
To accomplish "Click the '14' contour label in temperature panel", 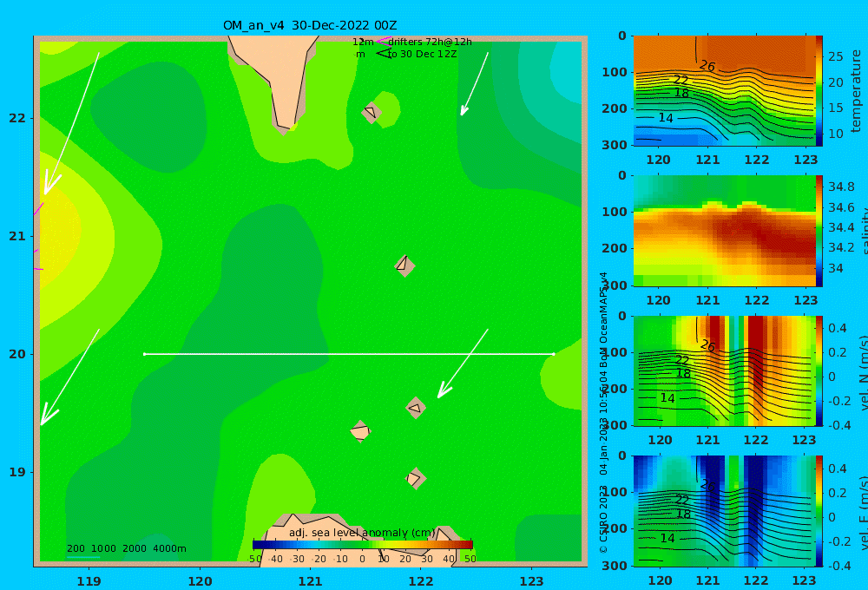I will [x=666, y=118].
